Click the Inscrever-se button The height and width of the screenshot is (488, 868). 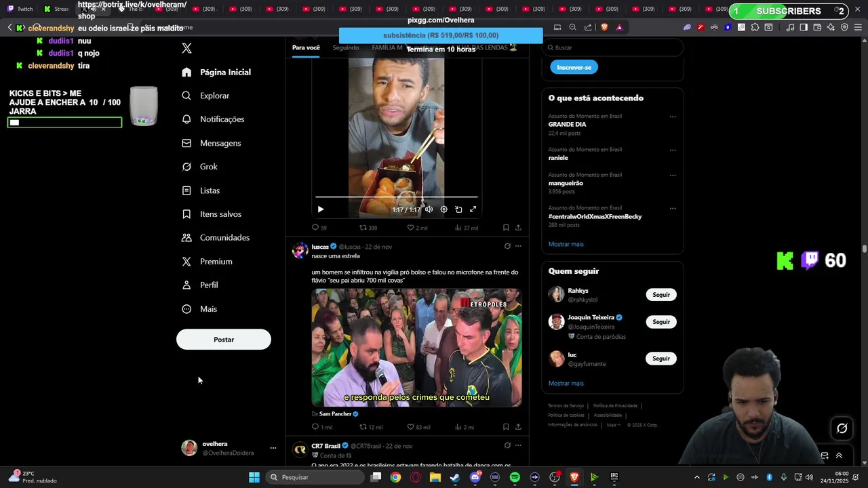tap(574, 67)
